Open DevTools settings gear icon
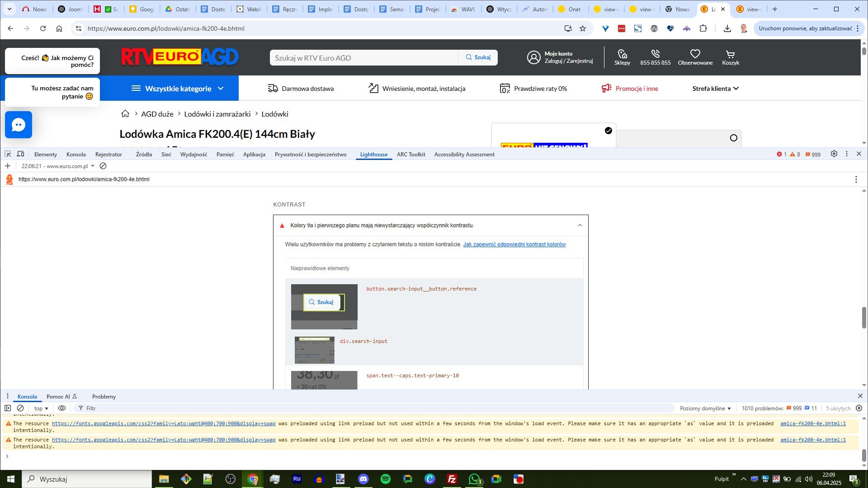The image size is (868, 488). (834, 154)
